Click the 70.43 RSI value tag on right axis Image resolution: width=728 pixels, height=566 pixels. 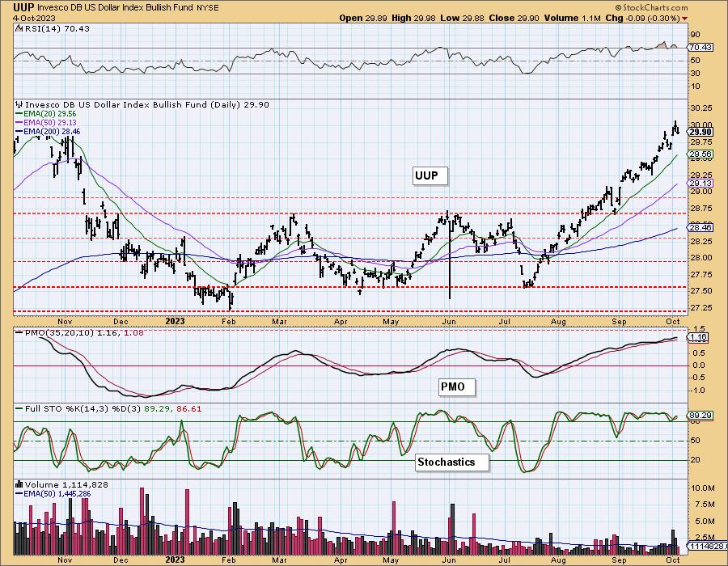(x=700, y=48)
